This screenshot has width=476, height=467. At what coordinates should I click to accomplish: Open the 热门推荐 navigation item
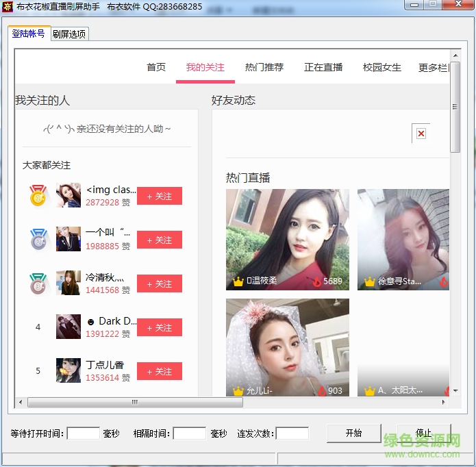pos(264,67)
